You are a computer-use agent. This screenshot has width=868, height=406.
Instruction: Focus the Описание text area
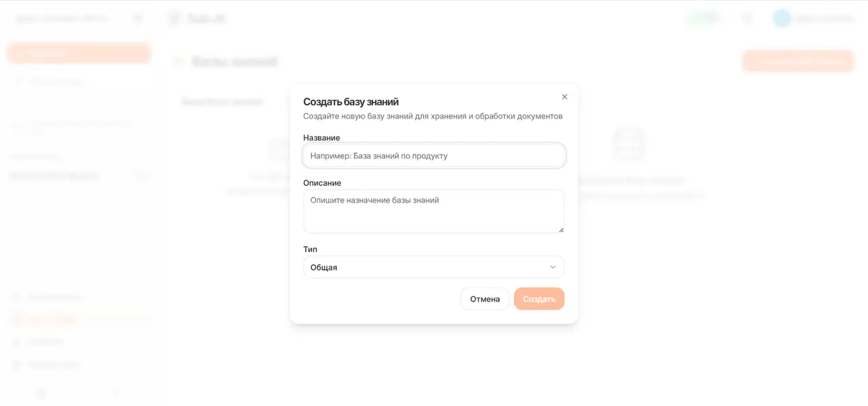pyautogui.click(x=434, y=211)
